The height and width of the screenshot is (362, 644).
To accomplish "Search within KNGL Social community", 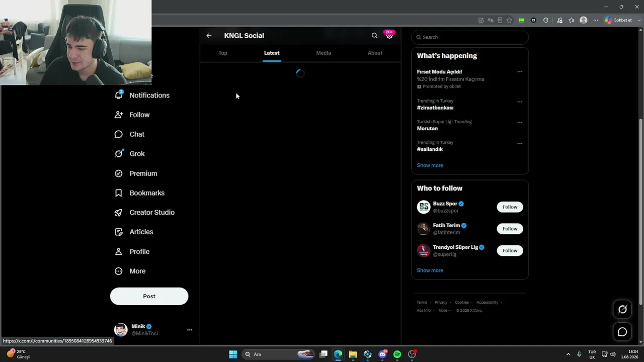I will point(374,36).
